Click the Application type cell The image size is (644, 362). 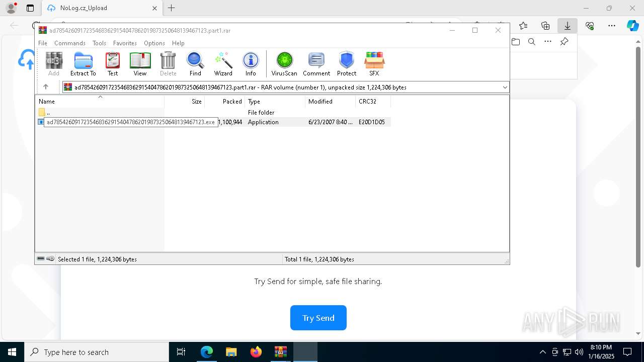click(263, 122)
